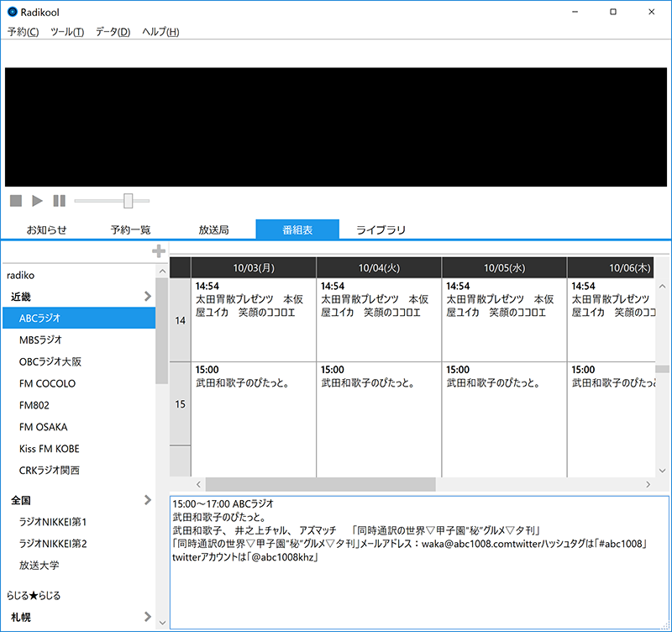Click station list scroll down arrow
This screenshot has height=632, width=672.
click(162, 623)
